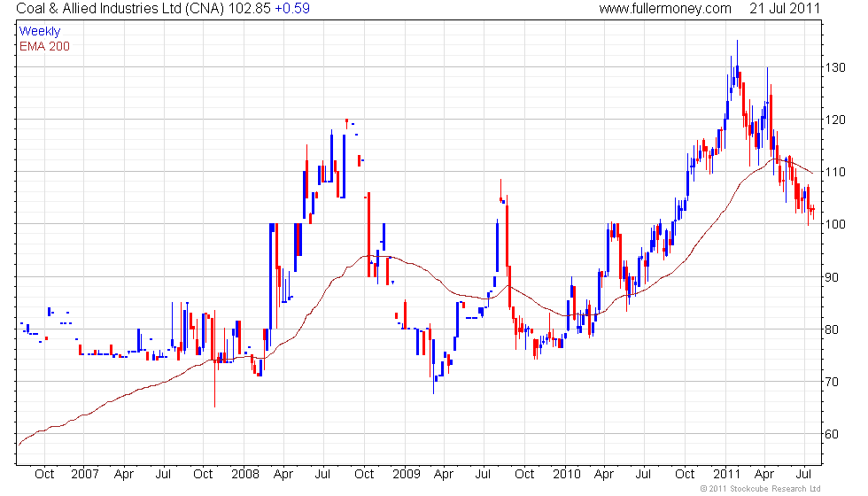Click the 120 price axis label
The width and height of the screenshot is (868, 496).
pos(835,120)
